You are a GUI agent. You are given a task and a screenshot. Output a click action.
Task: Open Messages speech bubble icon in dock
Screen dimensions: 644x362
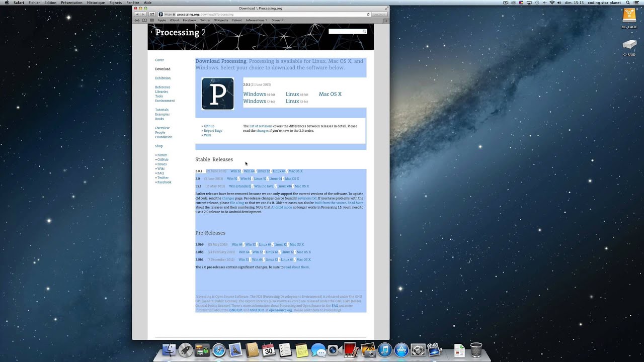[318, 350]
